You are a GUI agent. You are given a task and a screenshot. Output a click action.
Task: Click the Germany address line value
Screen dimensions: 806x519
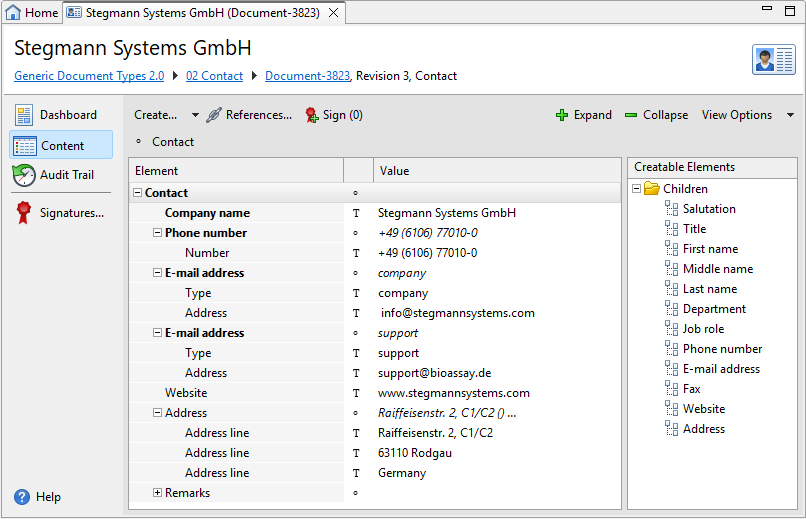pos(402,473)
